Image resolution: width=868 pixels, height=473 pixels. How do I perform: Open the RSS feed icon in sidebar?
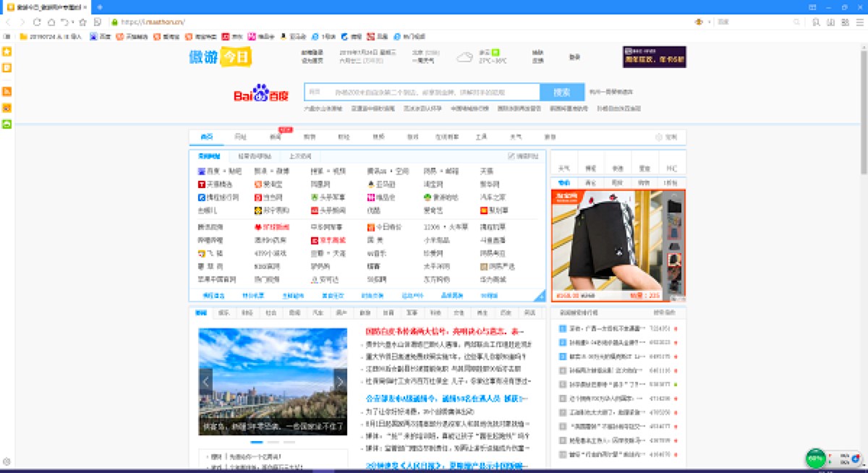pyautogui.click(x=7, y=91)
